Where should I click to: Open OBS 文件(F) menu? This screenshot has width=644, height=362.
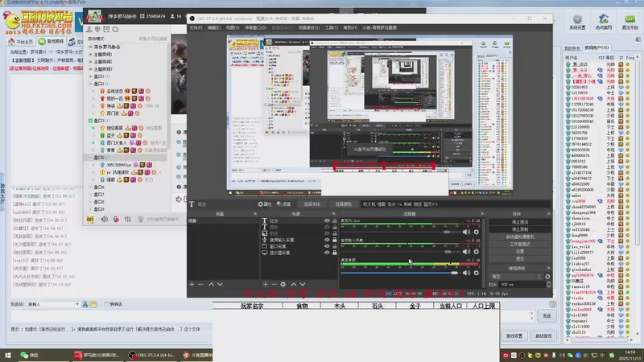[196, 28]
